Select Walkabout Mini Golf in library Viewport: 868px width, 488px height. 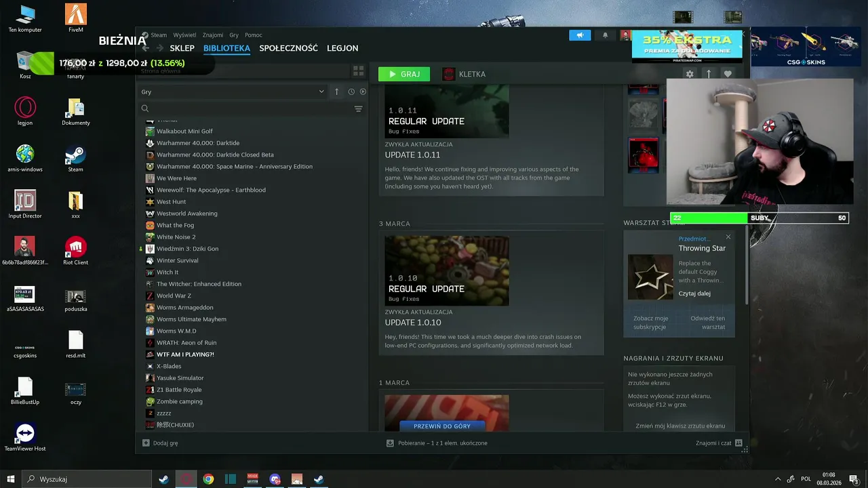tap(184, 131)
